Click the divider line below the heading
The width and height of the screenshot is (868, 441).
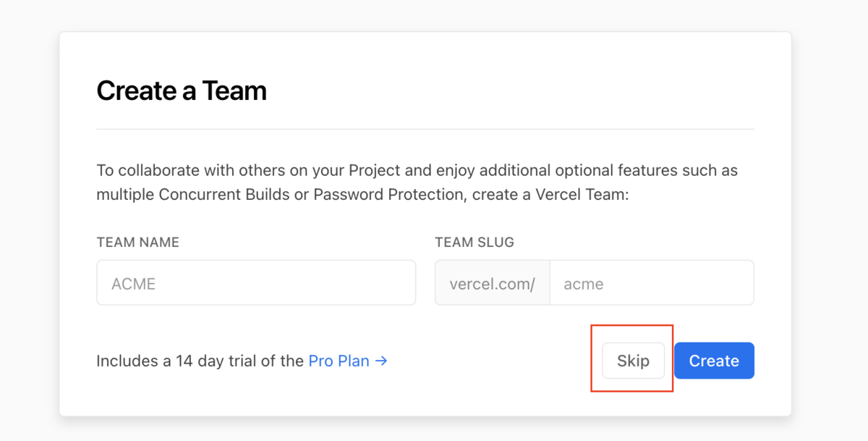[425, 130]
